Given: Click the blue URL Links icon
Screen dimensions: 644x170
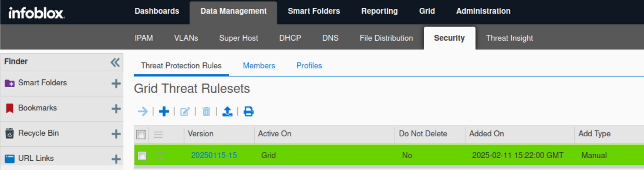Looking at the screenshot, I should click(x=10, y=159).
